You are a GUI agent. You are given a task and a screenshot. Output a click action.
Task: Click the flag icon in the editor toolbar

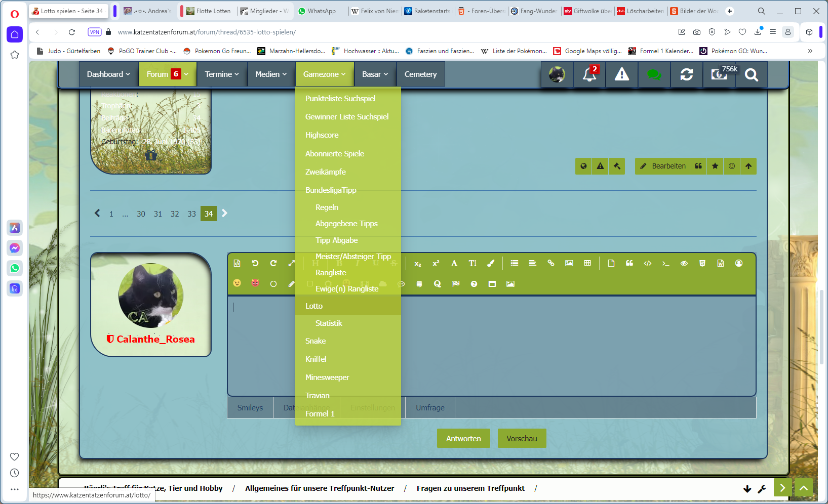(x=456, y=284)
